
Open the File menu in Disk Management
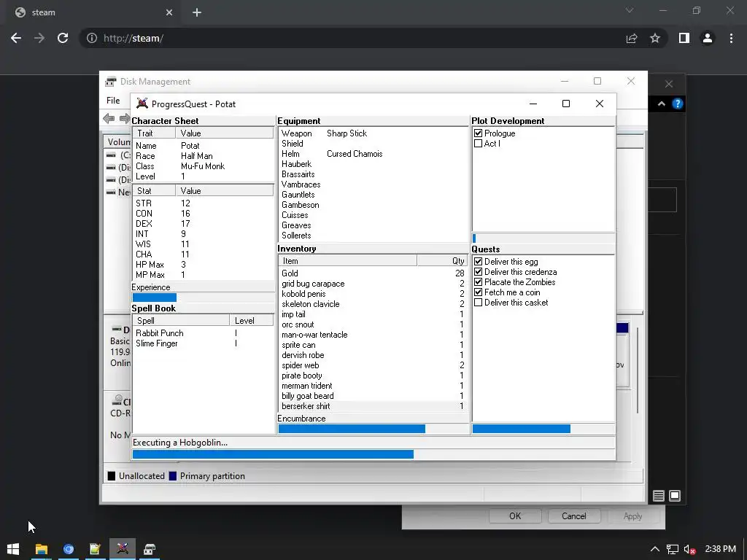point(113,101)
